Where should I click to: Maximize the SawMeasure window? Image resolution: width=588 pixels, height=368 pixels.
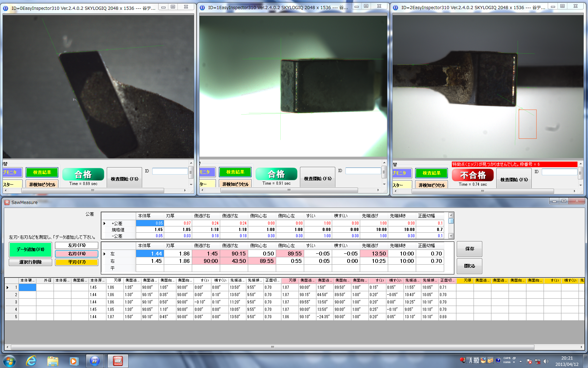(x=563, y=201)
